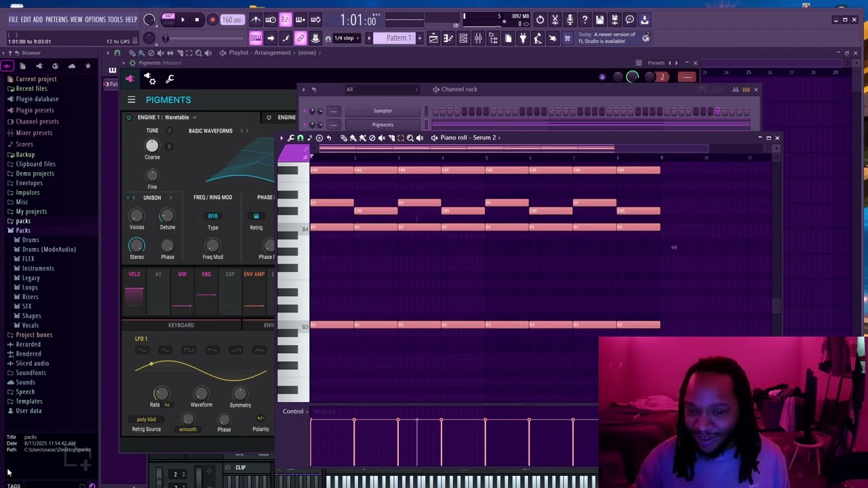Expand the Project bones folder
Image resolution: width=868 pixels, height=488 pixels.
click(34, 335)
